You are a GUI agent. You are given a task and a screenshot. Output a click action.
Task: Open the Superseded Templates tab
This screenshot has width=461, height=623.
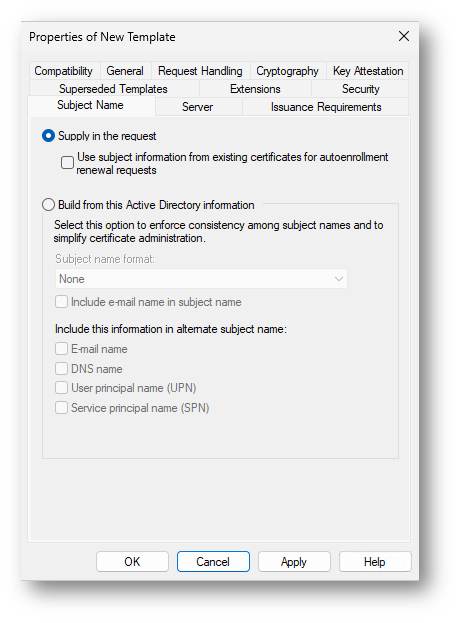pyautogui.click(x=113, y=89)
